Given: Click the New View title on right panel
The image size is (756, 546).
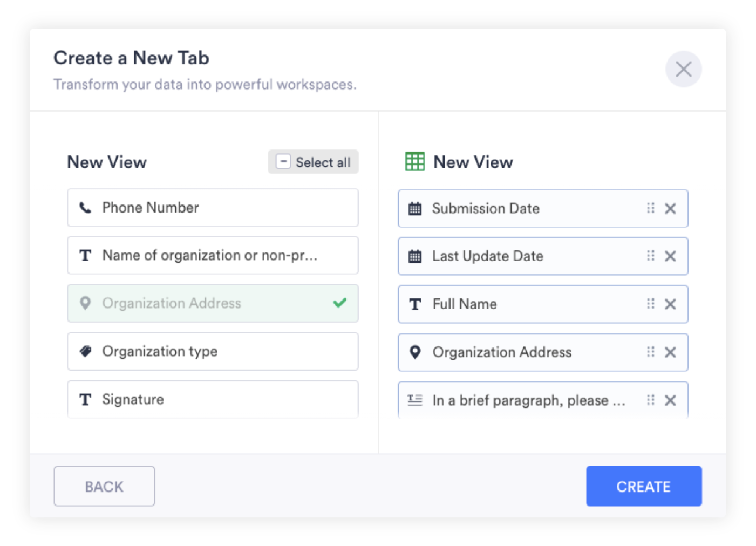Looking at the screenshot, I should [473, 162].
